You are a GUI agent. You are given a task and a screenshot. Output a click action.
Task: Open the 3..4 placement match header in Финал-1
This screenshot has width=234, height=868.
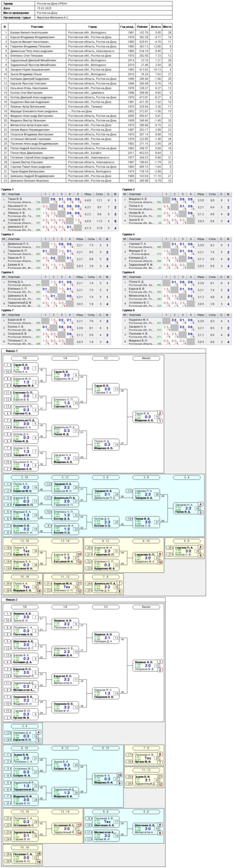[187, 477]
